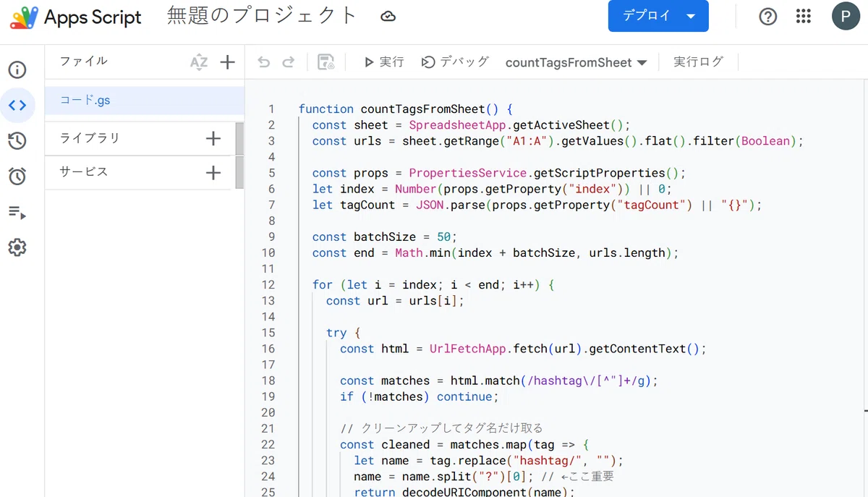Click 'const cleaned = matches.map(tag =>' line
The width and height of the screenshot is (868, 497).
[x=465, y=445]
